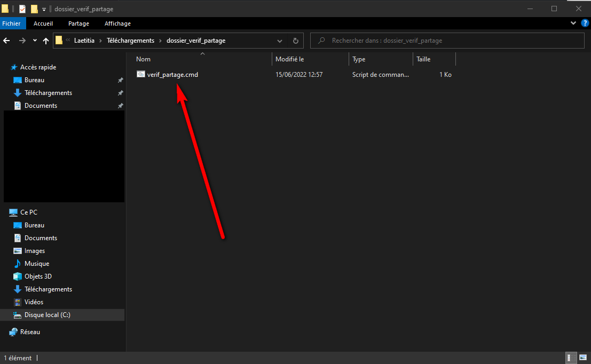Click the Back navigation arrow
Viewport: 591px width, 364px height.
point(7,41)
